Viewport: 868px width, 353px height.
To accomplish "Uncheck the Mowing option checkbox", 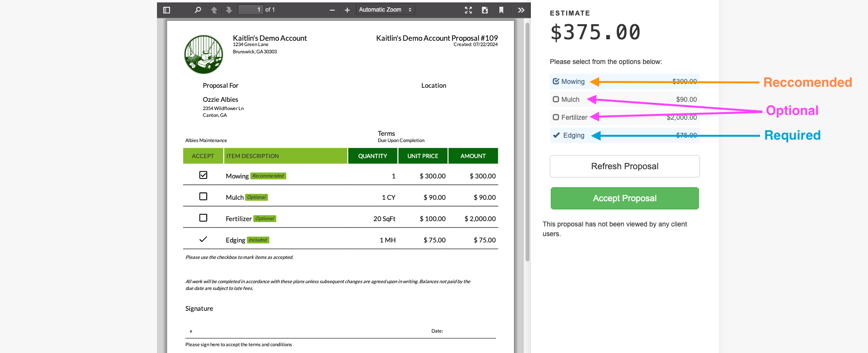I will point(556,81).
